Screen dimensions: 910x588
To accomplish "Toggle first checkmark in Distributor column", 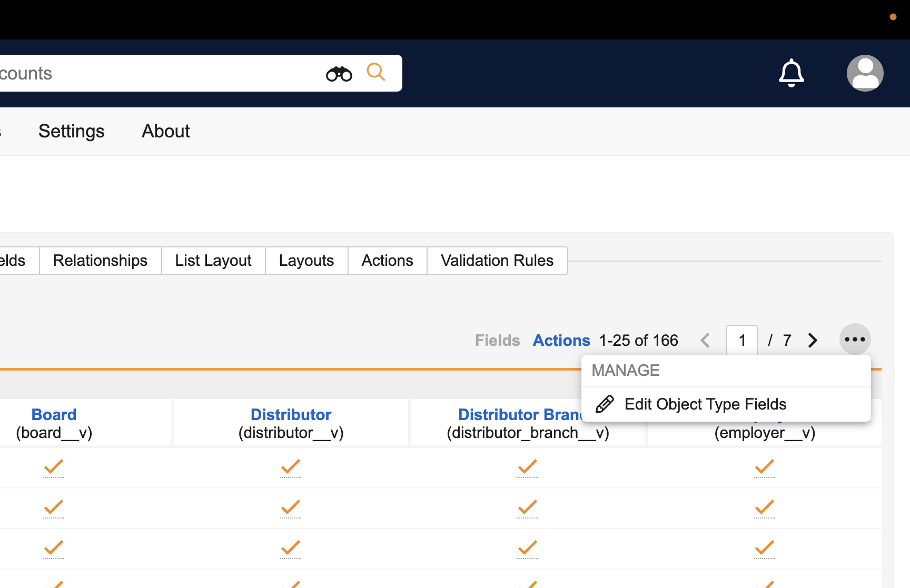I will pos(291,467).
